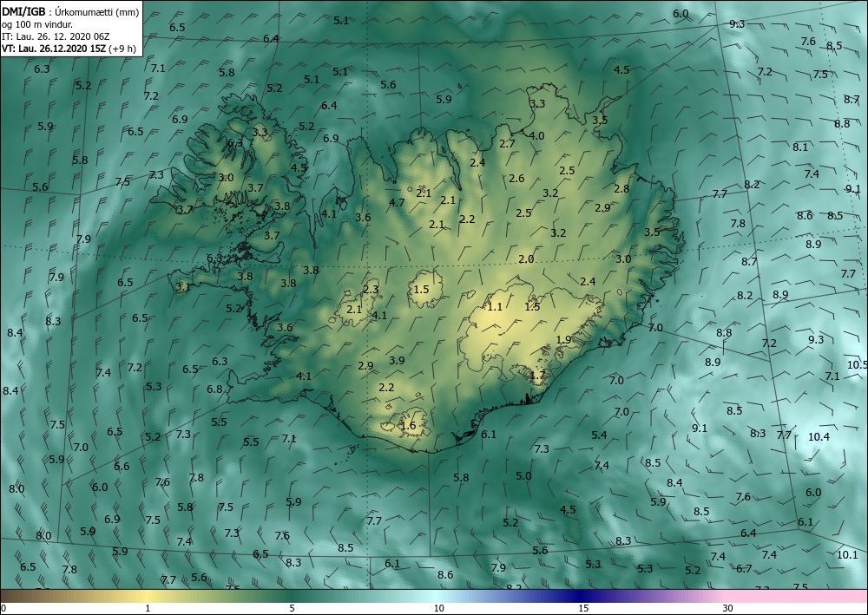The width and height of the screenshot is (868, 615).
Task: Click the precipitation value '10.5' at the map edge
Action: [857, 364]
